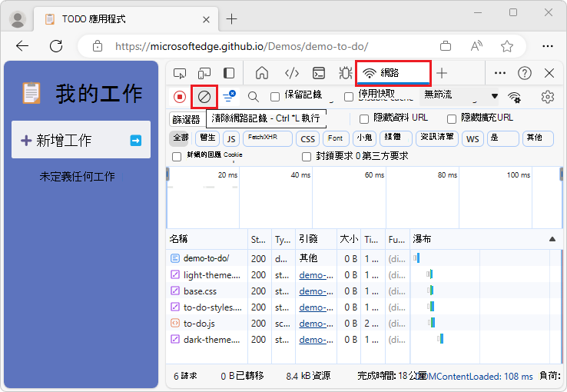Filter requests by 資訊清單
The height and width of the screenshot is (392, 567).
click(437, 138)
